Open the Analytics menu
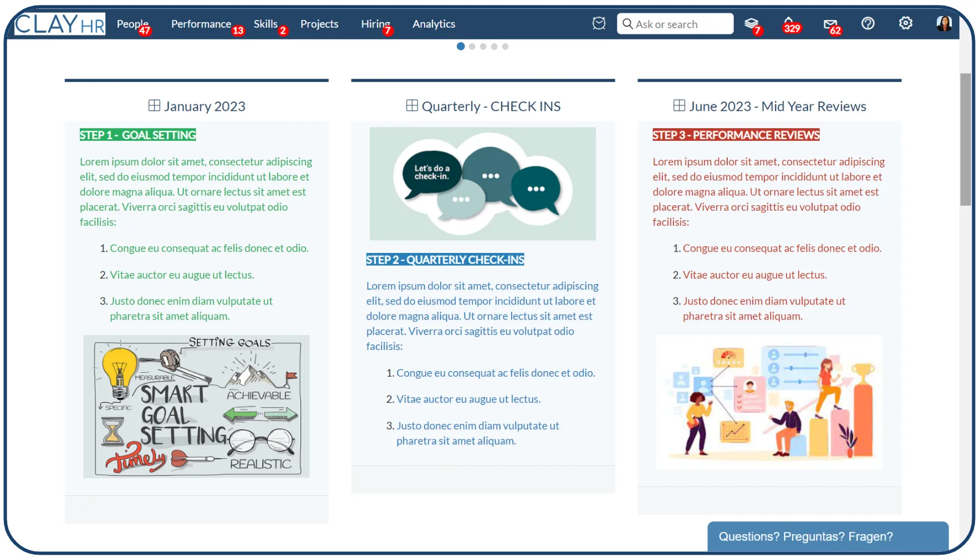Screen dimensions: 980x558 click(x=433, y=24)
